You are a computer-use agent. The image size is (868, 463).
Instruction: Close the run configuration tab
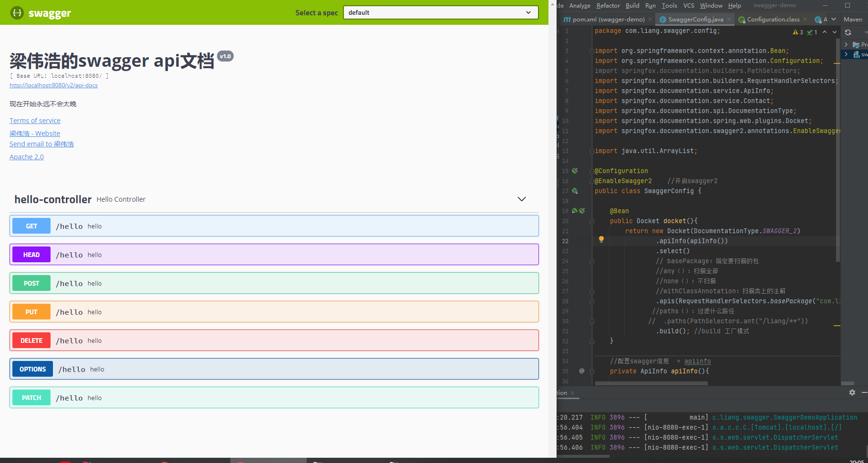tap(572, 393)
